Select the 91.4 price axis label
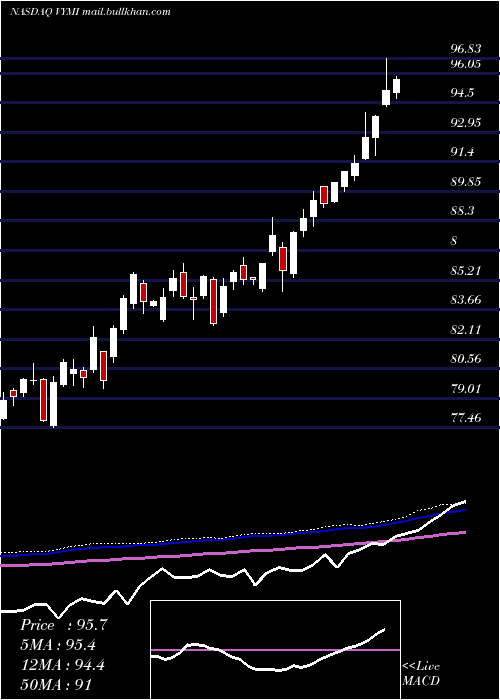 (x=462, y=152)
